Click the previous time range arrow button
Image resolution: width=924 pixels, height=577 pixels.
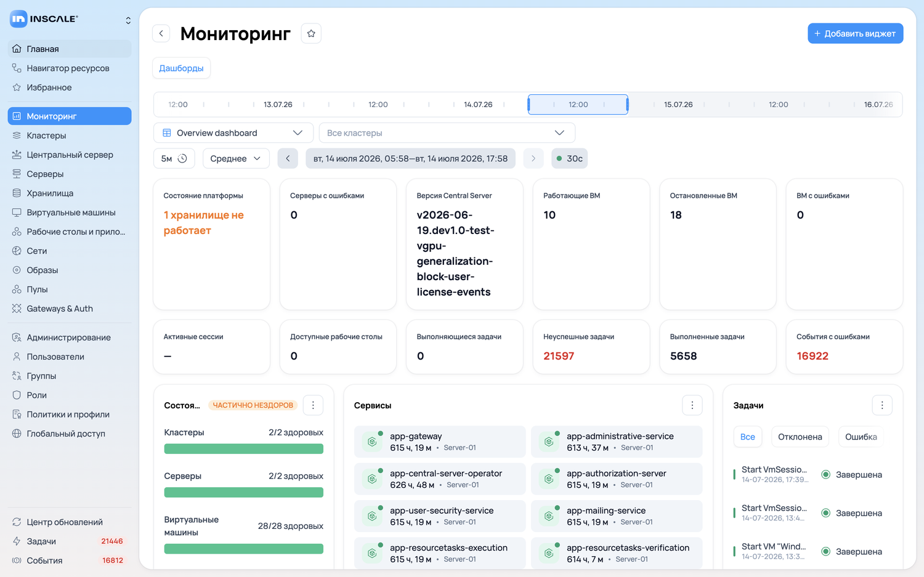point(288,158)
